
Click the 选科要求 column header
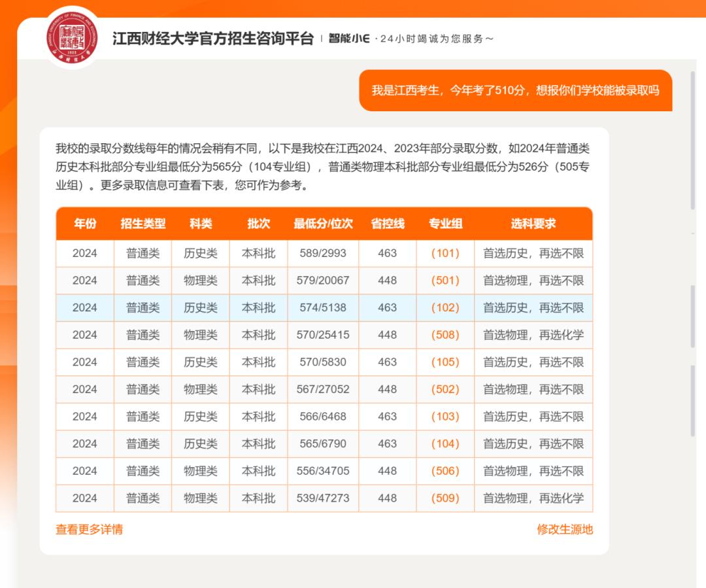coord(533,224)
